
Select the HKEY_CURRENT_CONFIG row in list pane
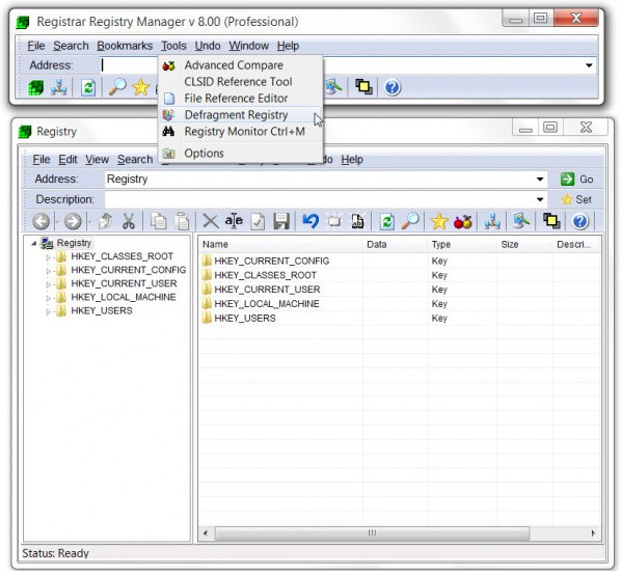399,261
